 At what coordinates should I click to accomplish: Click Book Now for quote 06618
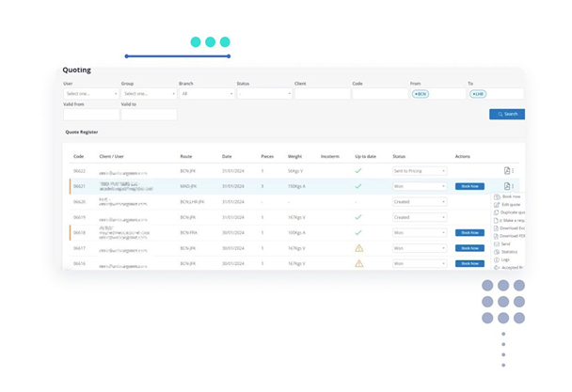(x=469, y=232)
